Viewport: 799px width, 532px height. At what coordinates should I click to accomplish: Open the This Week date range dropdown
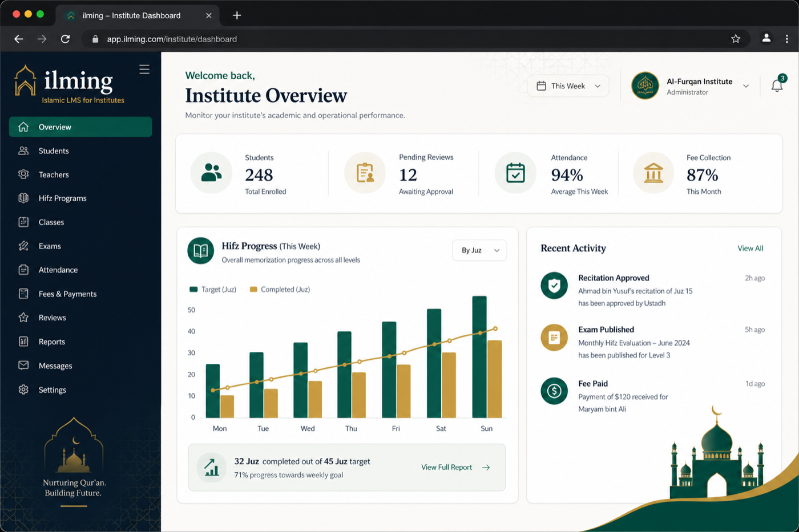tap(568, 86)
